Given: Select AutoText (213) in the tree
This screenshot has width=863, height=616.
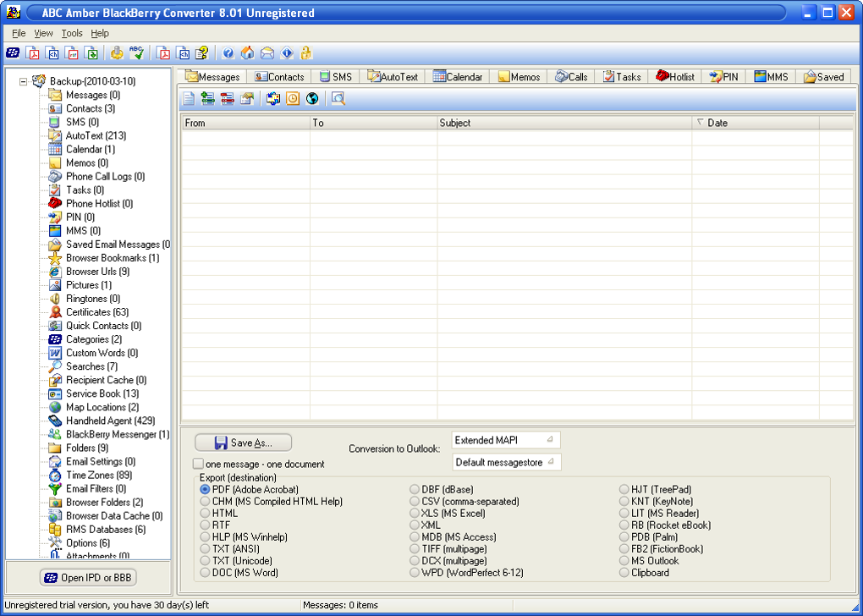Looking at the screenshot, I should pyautogui.click(x=96, y=135).
